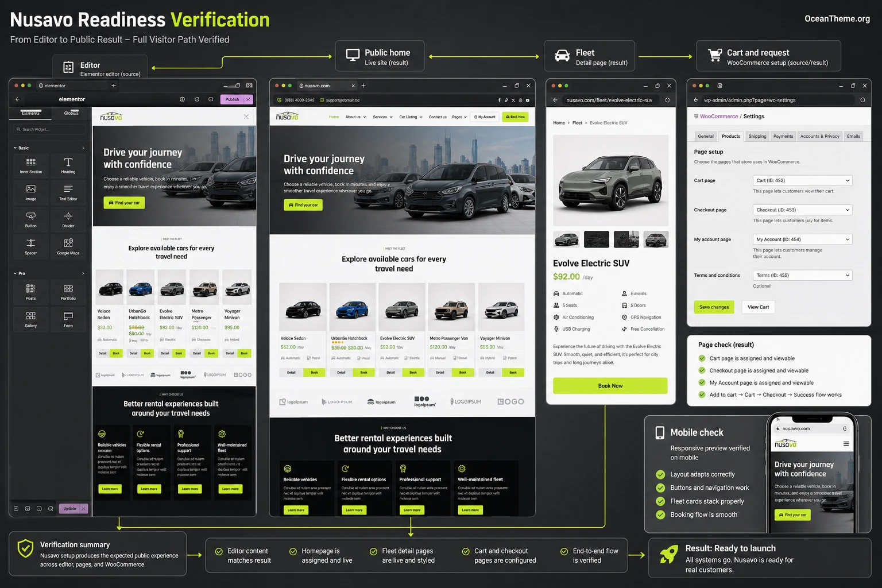
Task: Click the View Cart button
Action: (759, 307)
